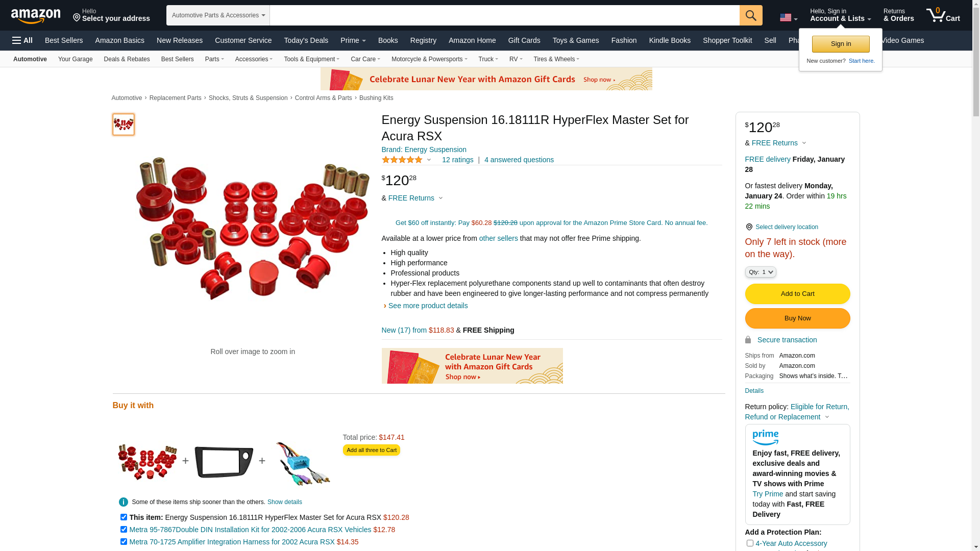Select the bushing kit product thumbnail
Viewport: 980px width, 551px height.
[124, 124]
